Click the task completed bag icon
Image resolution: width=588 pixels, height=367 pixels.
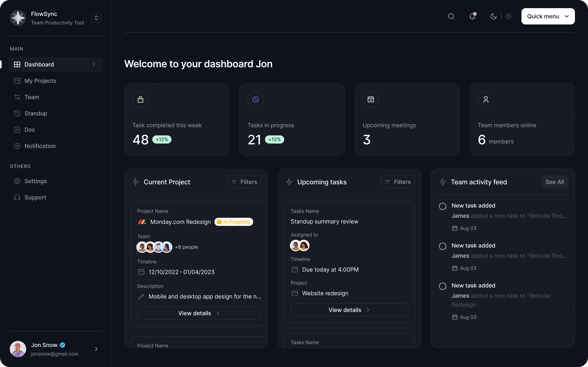140,99
